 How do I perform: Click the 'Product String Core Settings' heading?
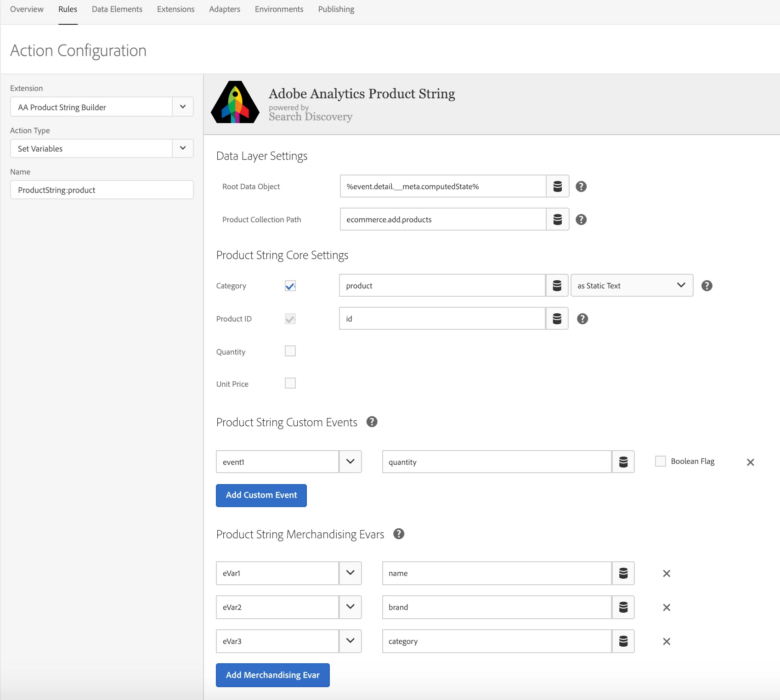(283, 255)
